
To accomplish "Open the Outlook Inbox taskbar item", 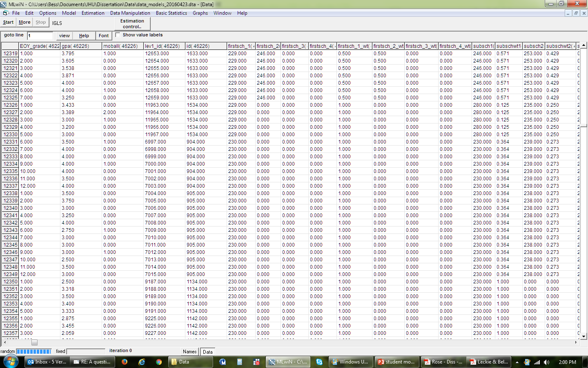I will [47, 362].
